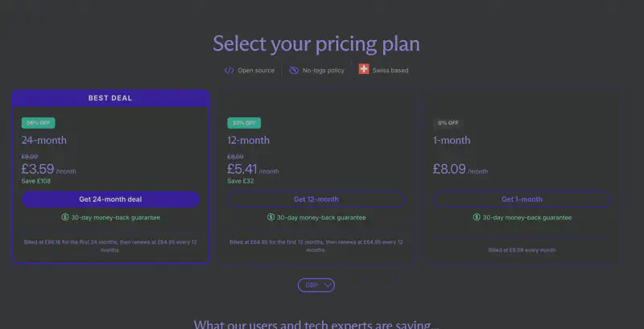Click the Swiss flag icon
The width and height of the screenshot is (644, 329).
click(x=364, y=70)
